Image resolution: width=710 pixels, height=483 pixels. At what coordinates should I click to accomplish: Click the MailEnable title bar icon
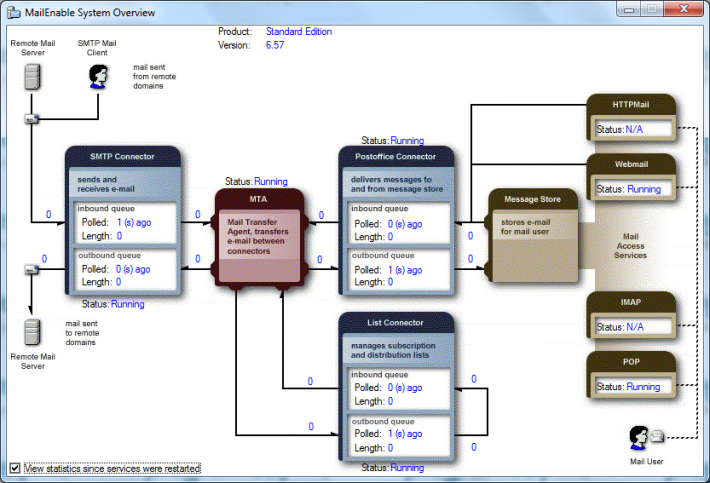[x=14, y=12]
